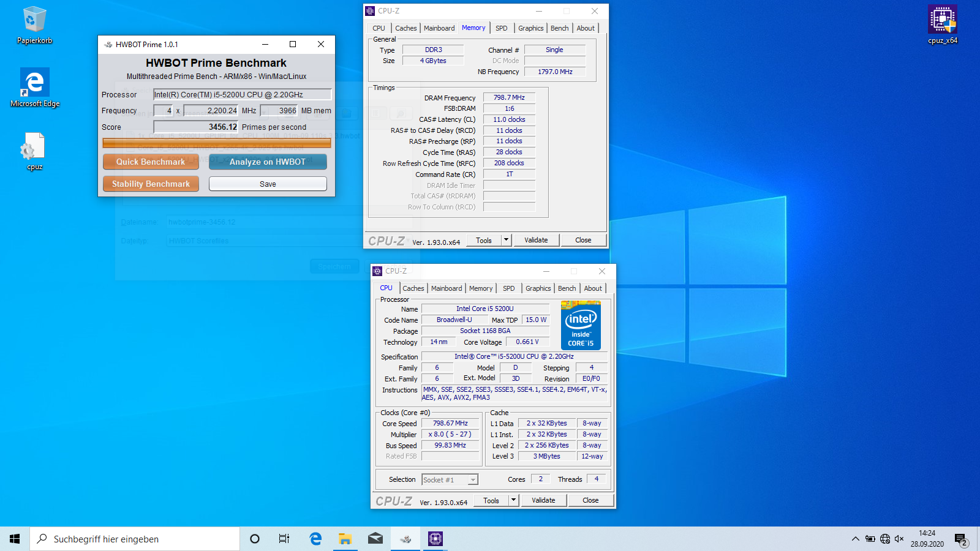This screenshot has height=551, width=980.
Task: Open the Memory tab in lower CPU-Z
Action: [481, 288]
